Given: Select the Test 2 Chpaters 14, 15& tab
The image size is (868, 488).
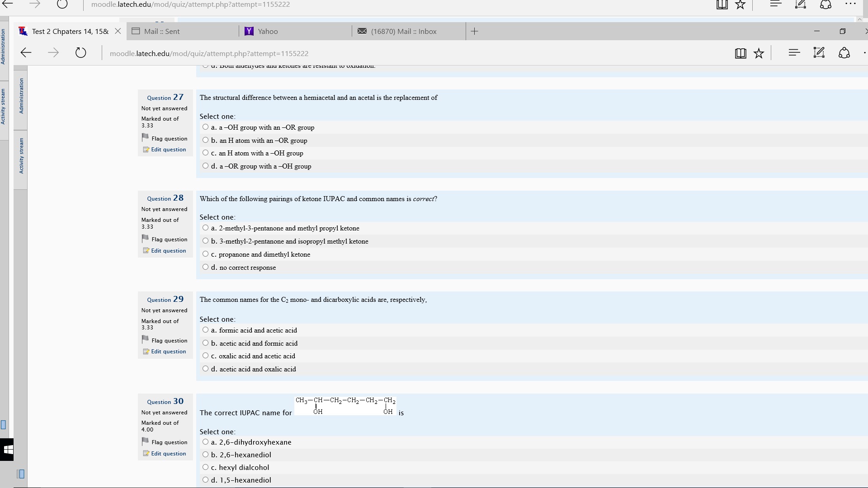Looking at the screenshot, I should click(x=70, y=31).
